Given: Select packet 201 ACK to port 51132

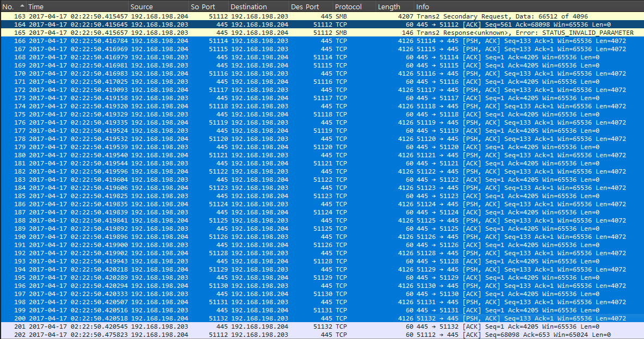Looking at the screenshot, I should [321, 326].
